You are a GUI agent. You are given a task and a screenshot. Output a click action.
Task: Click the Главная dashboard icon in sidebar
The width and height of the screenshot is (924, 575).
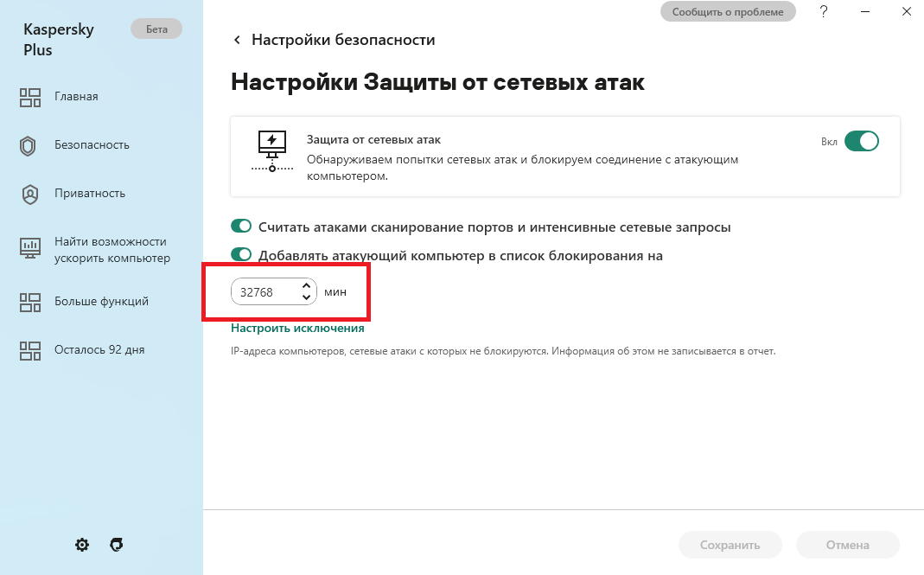pyautogui.click(x=30, y=98)
